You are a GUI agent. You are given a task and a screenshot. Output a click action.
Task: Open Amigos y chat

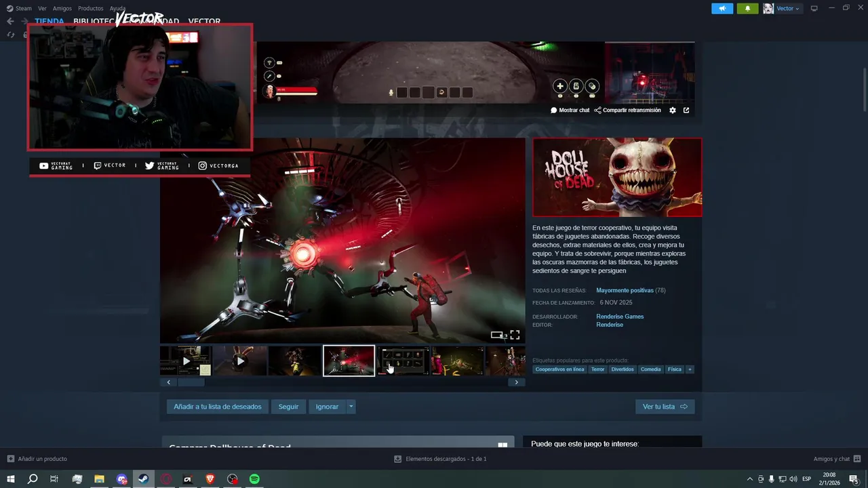click(837, 459)
